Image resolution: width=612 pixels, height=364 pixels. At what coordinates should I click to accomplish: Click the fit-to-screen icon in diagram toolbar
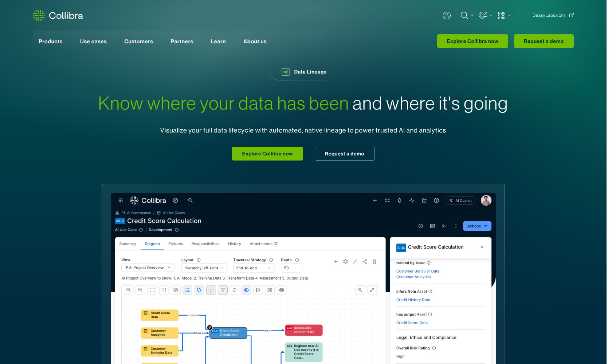coord(152,290)
